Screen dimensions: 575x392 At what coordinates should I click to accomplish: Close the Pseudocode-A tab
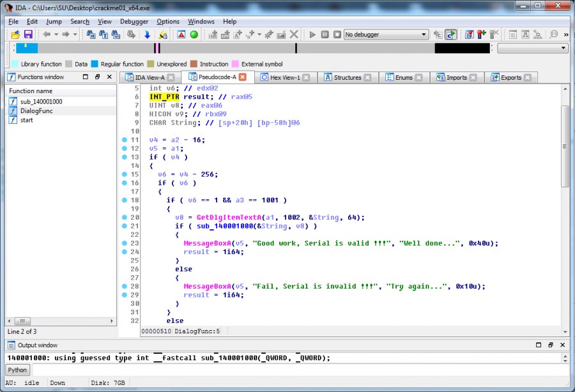[x=242, y=78]
